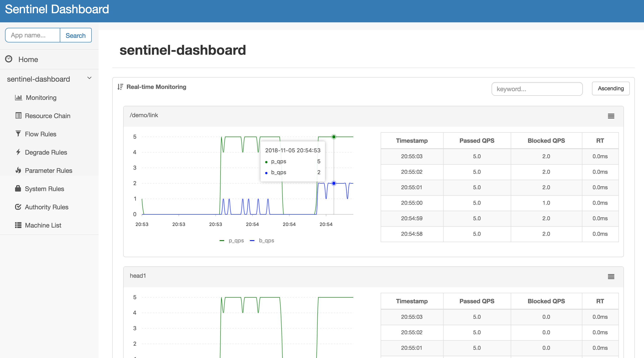Go to Monitoring in the sidebar
This screenshot has width=644, height=358.
[x=41, y=97]
